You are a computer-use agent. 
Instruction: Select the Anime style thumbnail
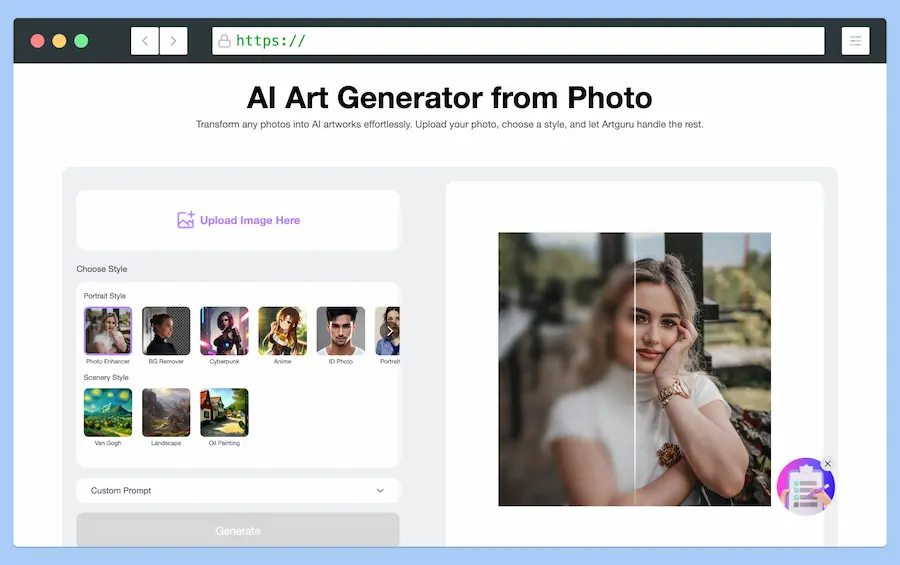(x=282, y=331)
